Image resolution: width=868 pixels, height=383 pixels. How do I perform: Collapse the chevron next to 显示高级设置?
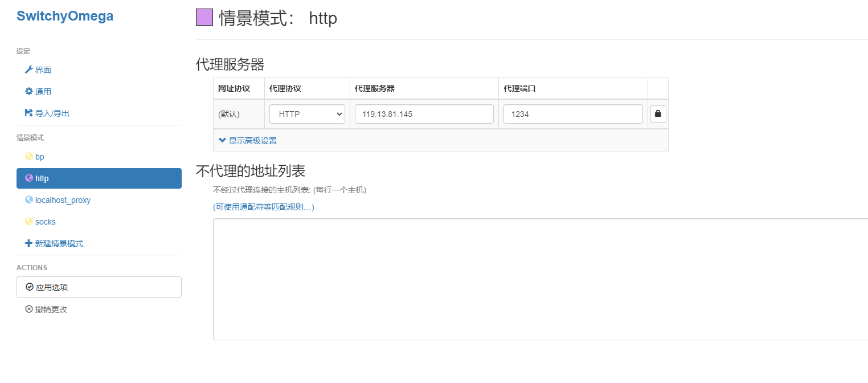222,140
